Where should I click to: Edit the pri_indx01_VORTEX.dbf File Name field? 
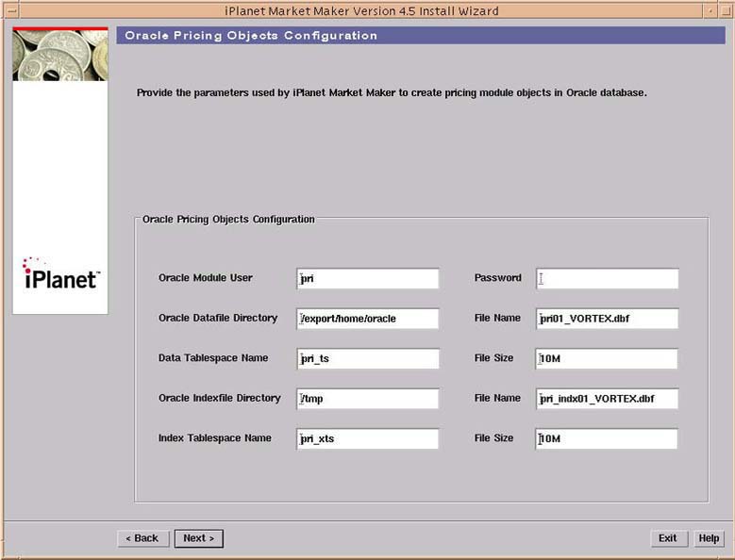pyautogui.click(x=607, y=399)
